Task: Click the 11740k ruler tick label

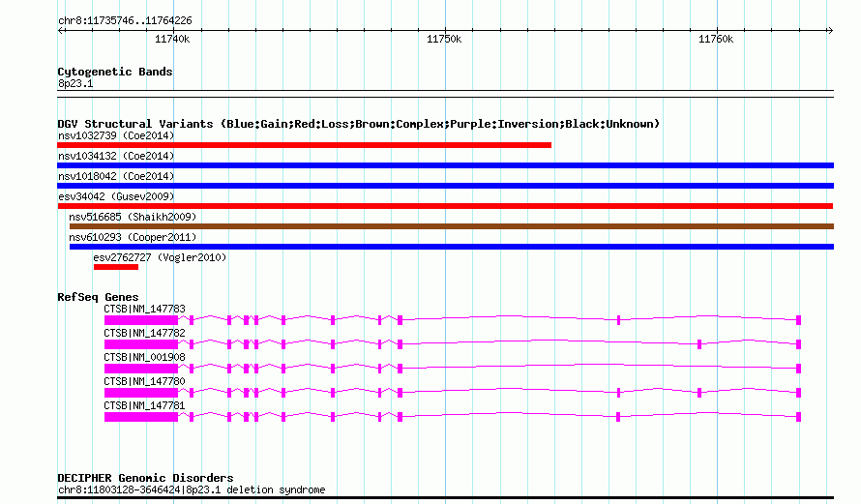Action: coord(172,39)
